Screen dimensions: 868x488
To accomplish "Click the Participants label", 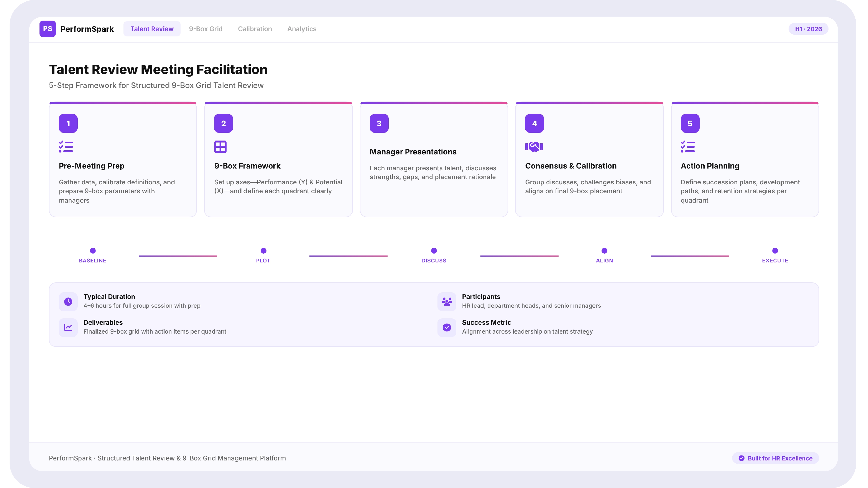I will (481, 297).
